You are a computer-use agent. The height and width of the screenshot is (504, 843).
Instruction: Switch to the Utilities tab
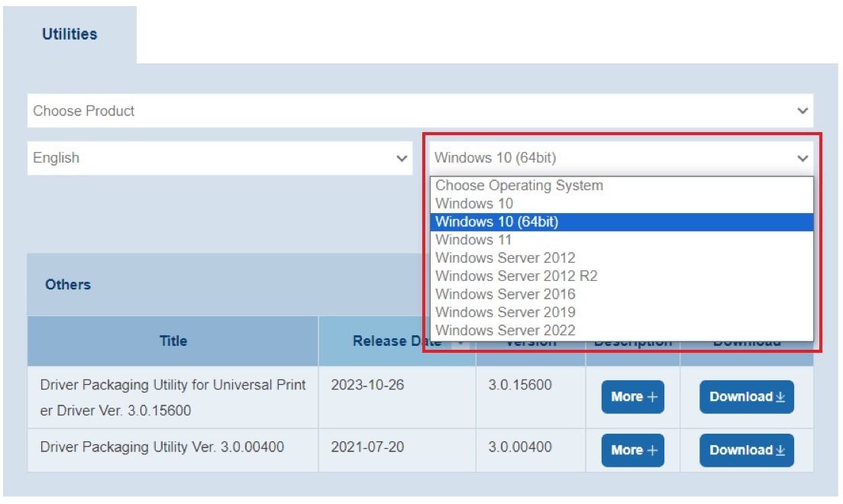(x=69, y=34)
